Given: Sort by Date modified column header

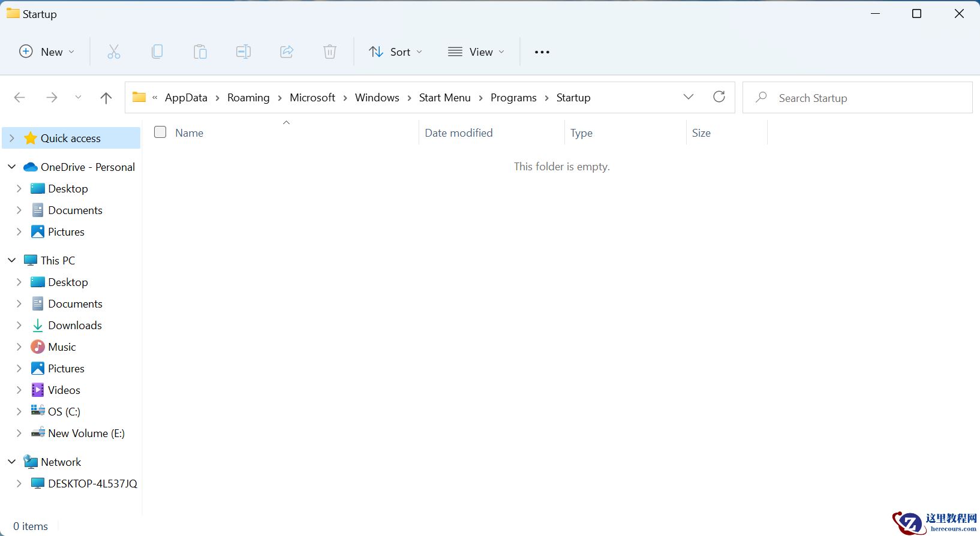Looking at the screenshot, I should [x=459, y=133].
